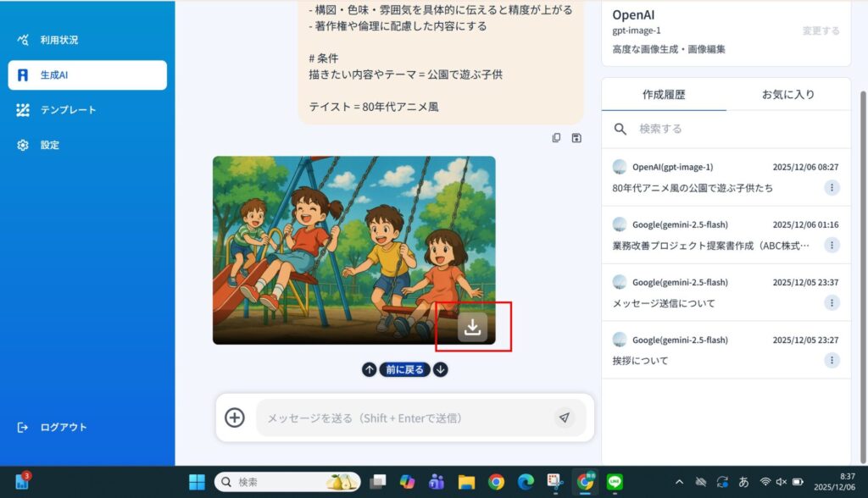Screen dimensions: 868x498
Task: Click the save prompt floppy icon
Action: [x=576, y=138]
